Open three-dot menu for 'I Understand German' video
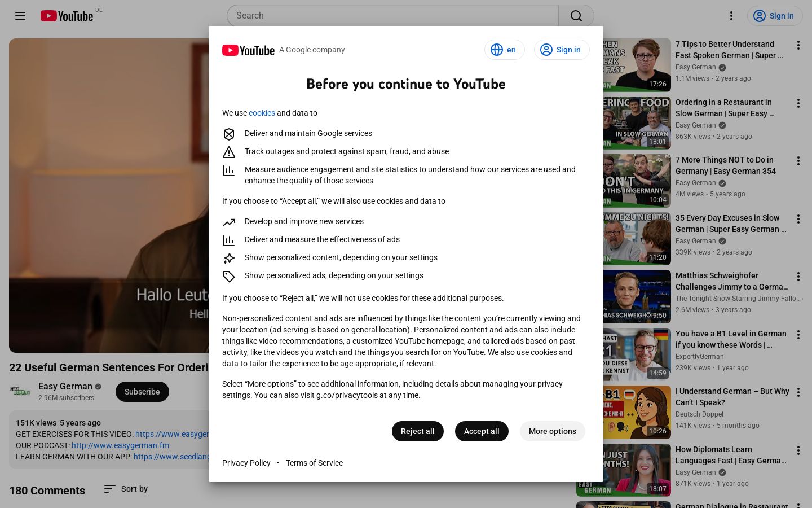Image resolution: width=812 pixels, height=508 pixels. coord(798,392)
